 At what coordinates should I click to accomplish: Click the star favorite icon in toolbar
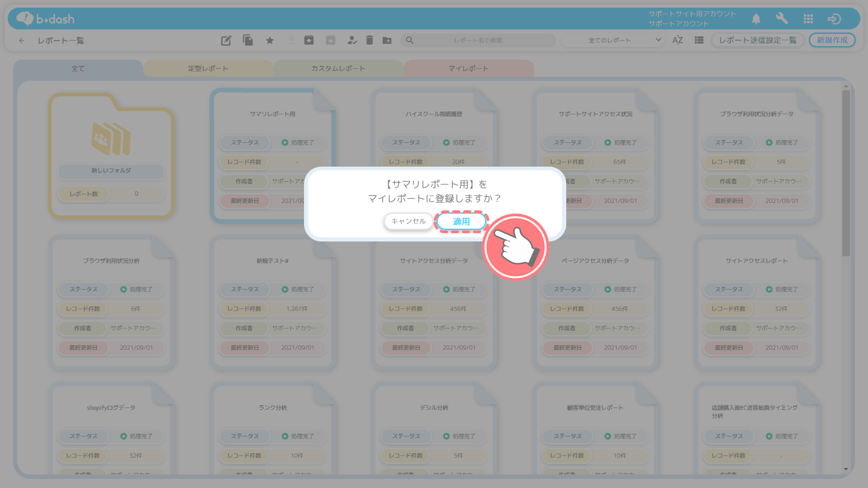click(270, 40)
